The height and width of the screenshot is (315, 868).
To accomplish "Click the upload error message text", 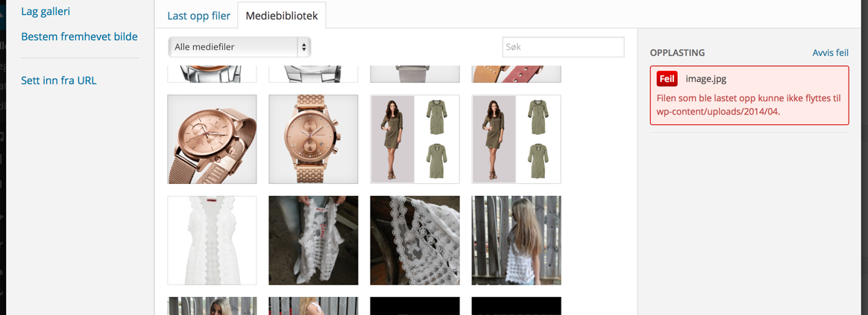I will tap(749, 105).
